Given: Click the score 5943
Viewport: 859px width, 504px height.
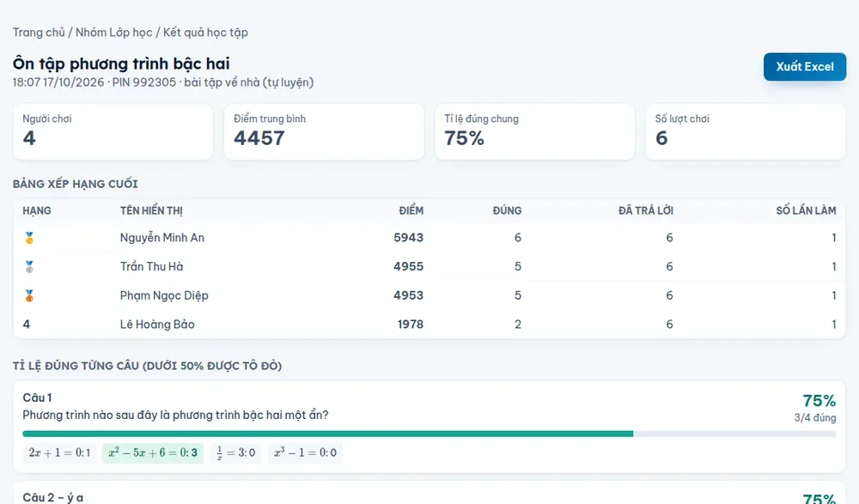Looking at the screenshot, I should click(408, 238).
